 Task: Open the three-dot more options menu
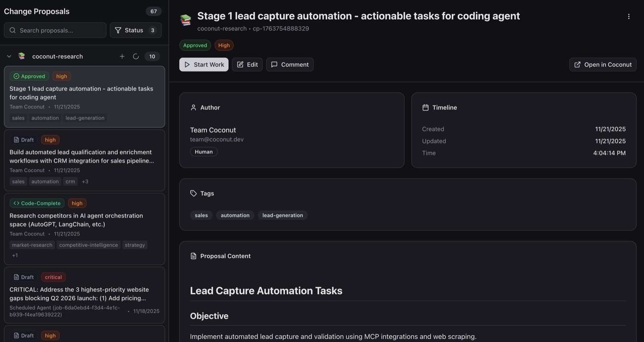click(629, 16)
